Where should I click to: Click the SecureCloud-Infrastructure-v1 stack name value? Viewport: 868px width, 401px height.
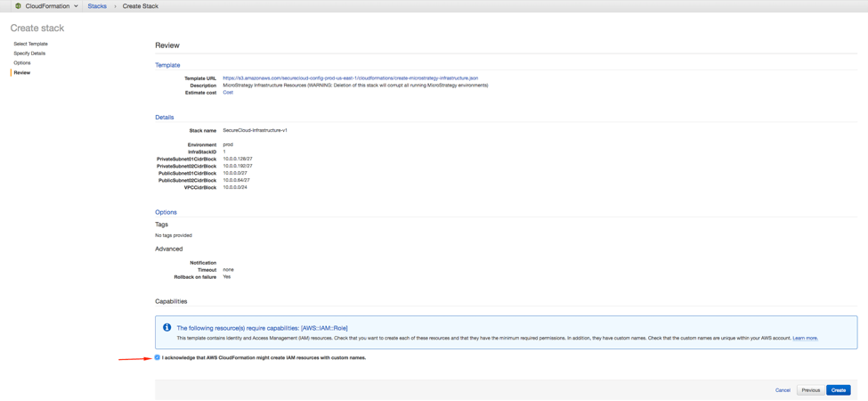click(255, 130)
